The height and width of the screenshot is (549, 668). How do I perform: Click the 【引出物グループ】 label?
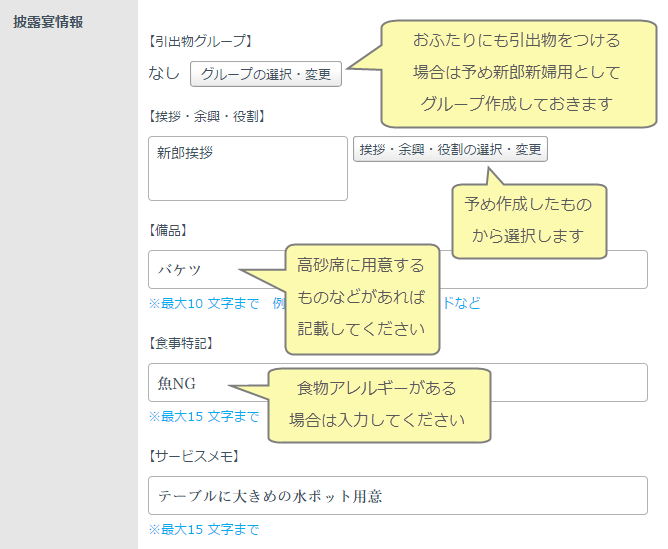pos(199,41)
